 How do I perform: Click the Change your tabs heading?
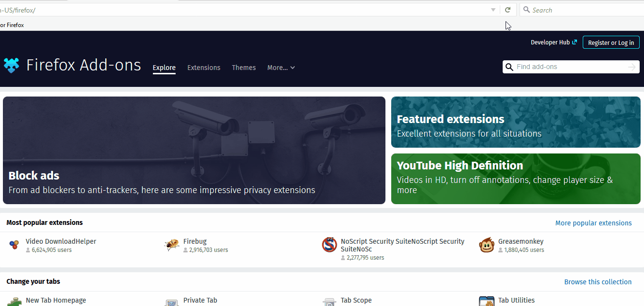[33, 281]
